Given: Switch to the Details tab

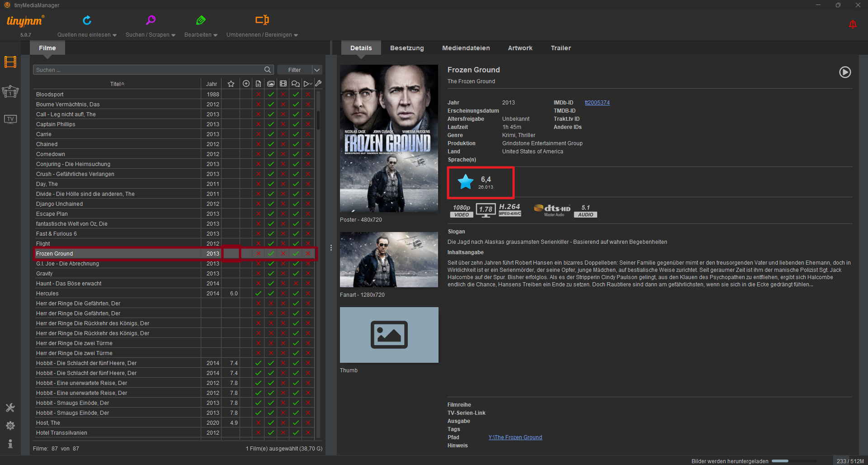Looking at the screenshot, I should [x=361, y=48].
